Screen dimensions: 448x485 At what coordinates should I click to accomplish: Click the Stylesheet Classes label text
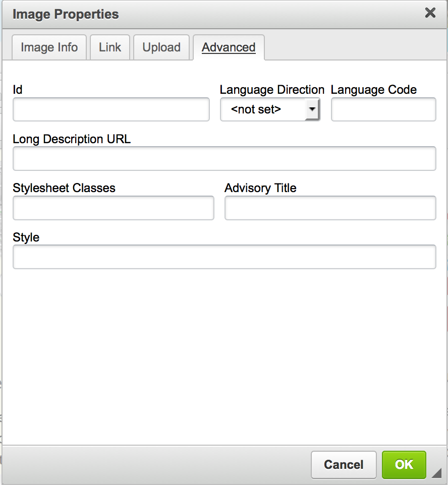tap(64, 188)
